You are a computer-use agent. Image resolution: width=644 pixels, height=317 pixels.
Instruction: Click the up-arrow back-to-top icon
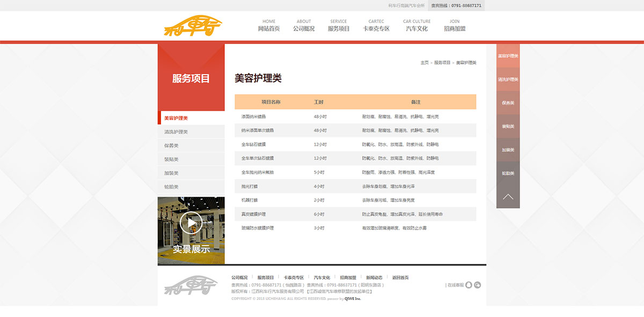[508, 197]
